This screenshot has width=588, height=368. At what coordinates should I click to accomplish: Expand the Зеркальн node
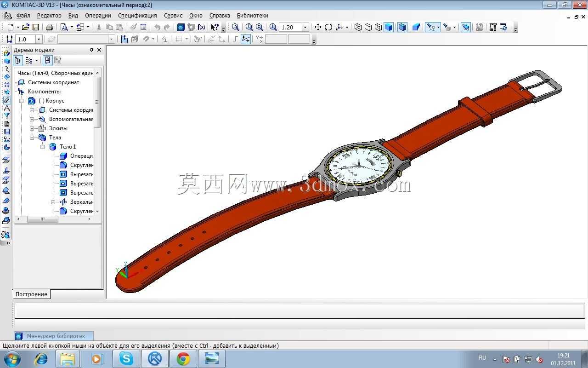[53, 202]
